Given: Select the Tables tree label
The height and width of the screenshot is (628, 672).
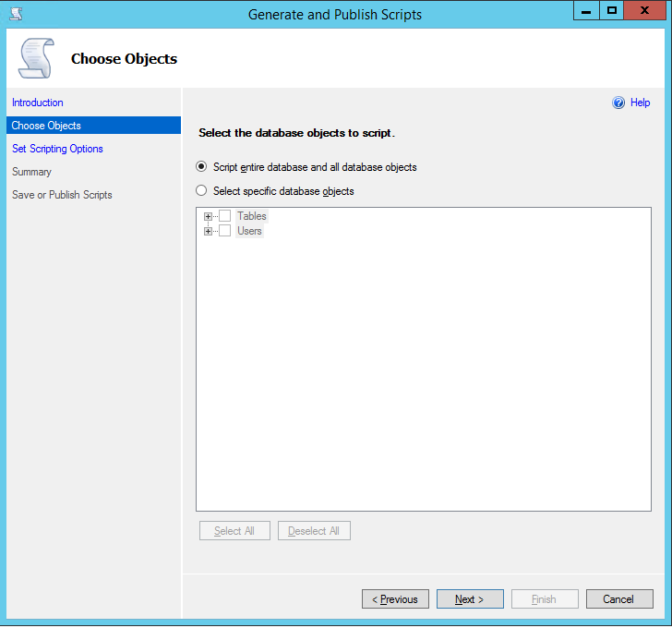Looking at the screenshot, I should pyautogui.click(x=252, y=216).
